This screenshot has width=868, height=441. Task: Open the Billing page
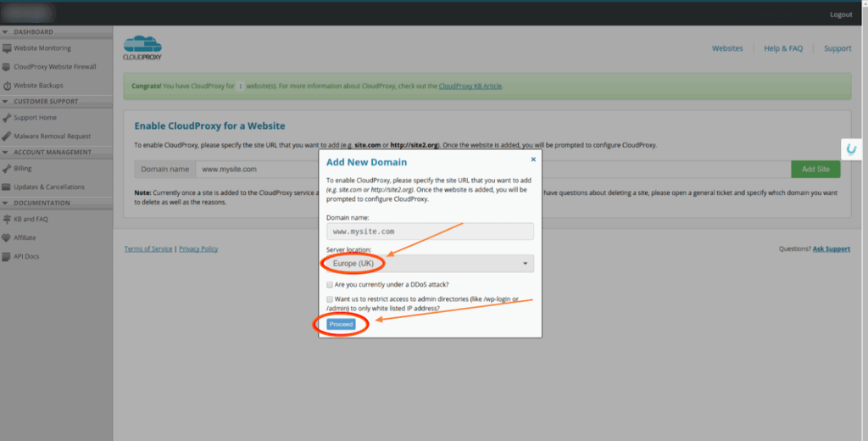tap(23, 169)
